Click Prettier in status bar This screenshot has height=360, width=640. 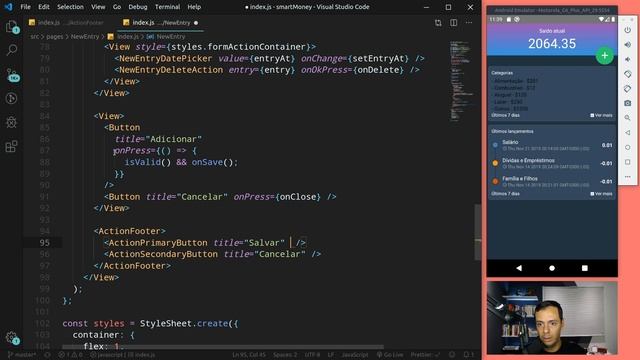[x=425, y=355]
